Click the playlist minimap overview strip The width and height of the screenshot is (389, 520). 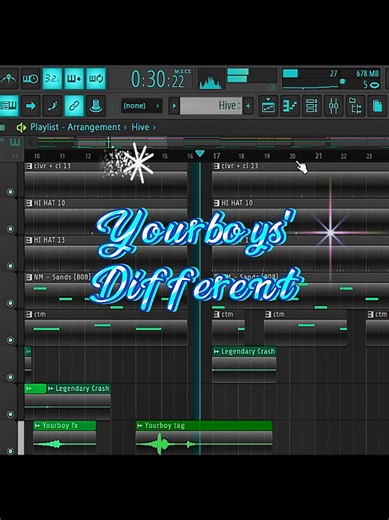pos(213,142)
